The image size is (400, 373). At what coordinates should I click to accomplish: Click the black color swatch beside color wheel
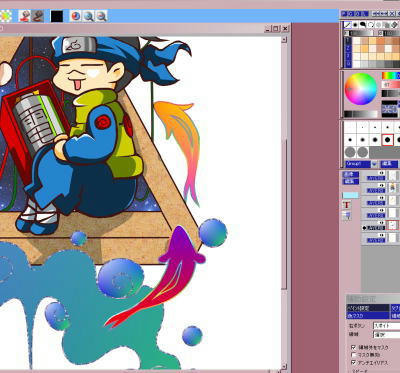pyautogui.click(x=389, y=103)
